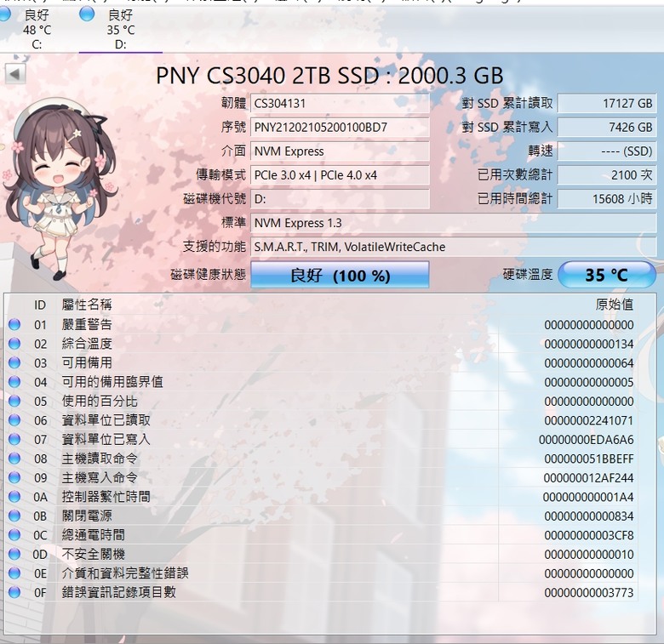Click the transfer mode field PCIe 3.0 x4
The image size is (664, 644).
click(x=340, y=175)
